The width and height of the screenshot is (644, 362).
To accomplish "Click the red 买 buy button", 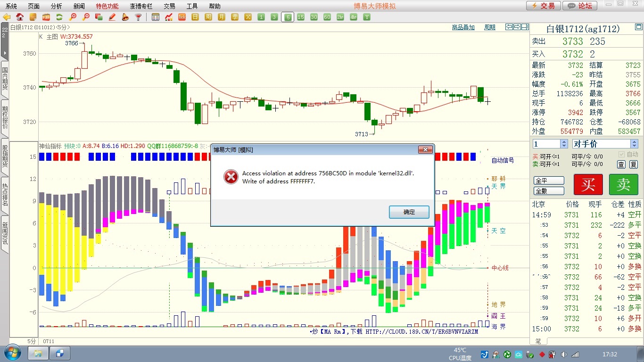I will point(588,184).
